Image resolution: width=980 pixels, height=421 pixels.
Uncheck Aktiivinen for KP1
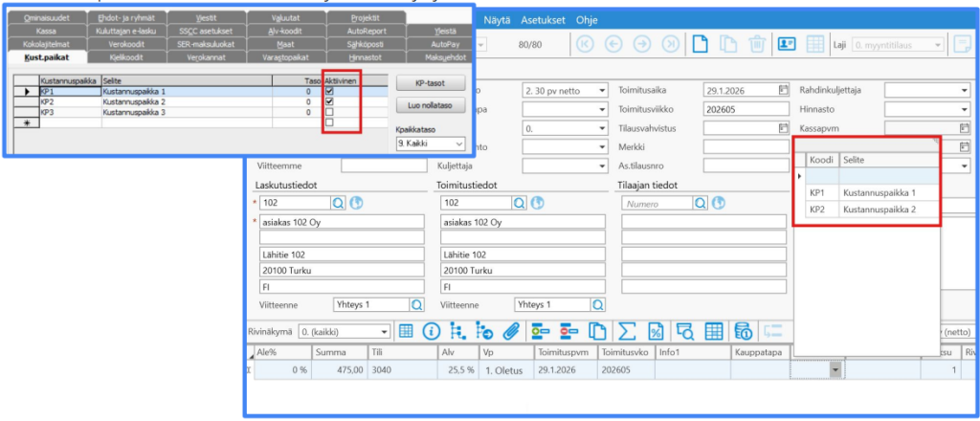tap(329, 92)
